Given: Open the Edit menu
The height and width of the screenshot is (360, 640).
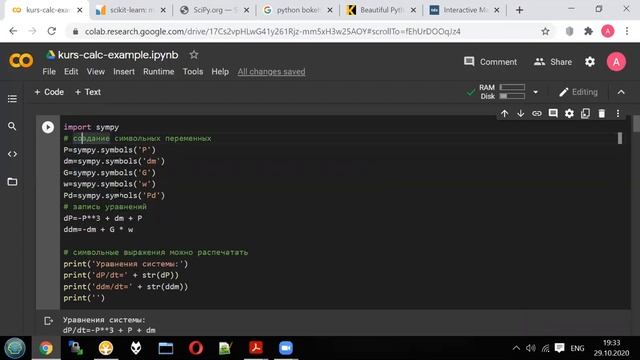Looking at the screenshot, I should click(x=71, y=72).
